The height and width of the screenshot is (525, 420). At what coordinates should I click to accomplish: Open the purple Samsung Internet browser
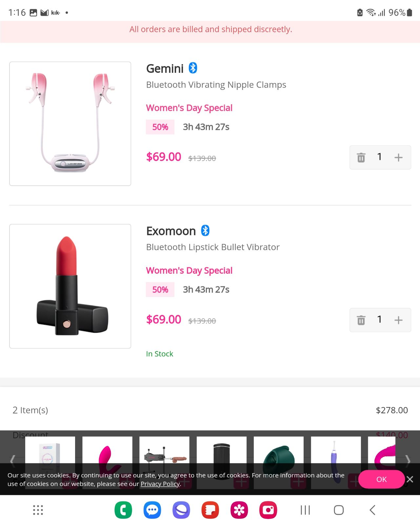coord(181,510)
